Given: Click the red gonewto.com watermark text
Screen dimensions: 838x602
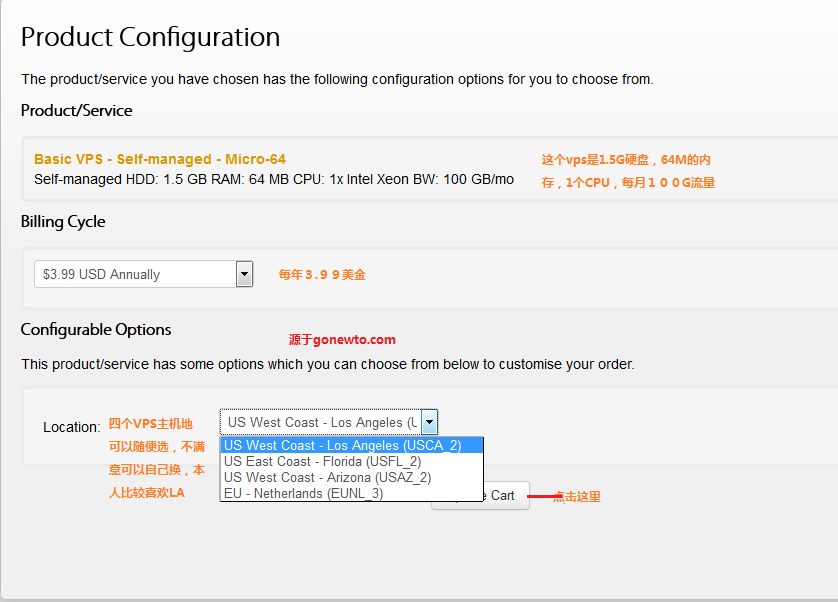Looking at the screenshot, I should 342,340.
